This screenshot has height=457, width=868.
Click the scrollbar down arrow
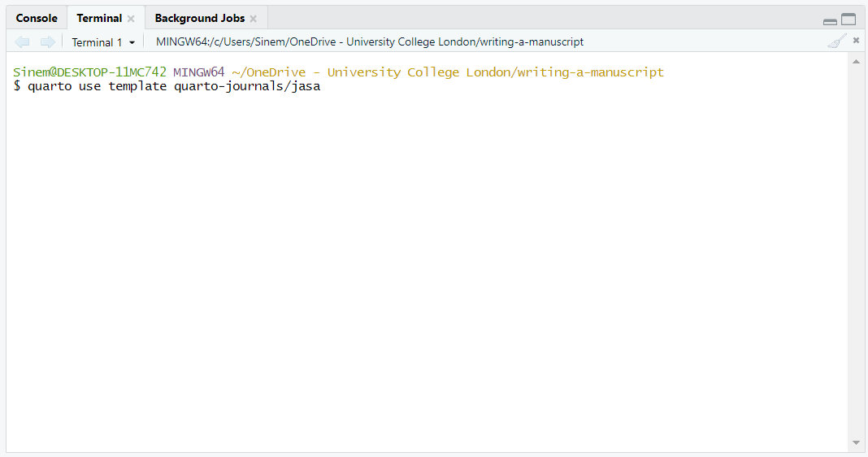[856, 442]
